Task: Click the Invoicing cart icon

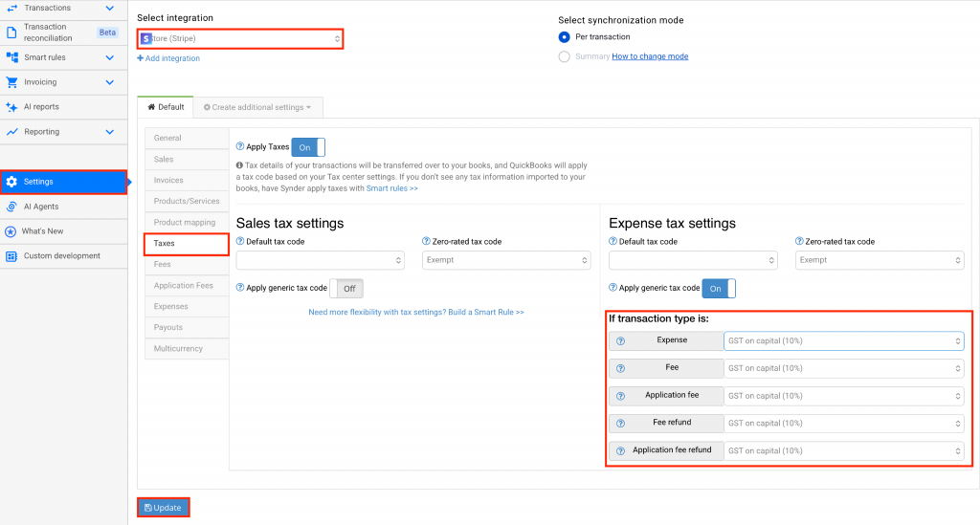Action: [x=11, y=82]
